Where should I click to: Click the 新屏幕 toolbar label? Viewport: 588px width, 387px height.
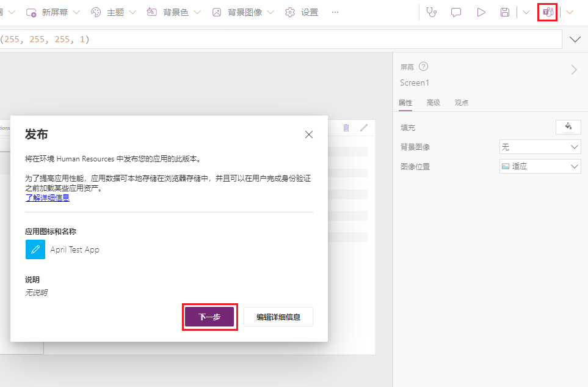point(55,12)
